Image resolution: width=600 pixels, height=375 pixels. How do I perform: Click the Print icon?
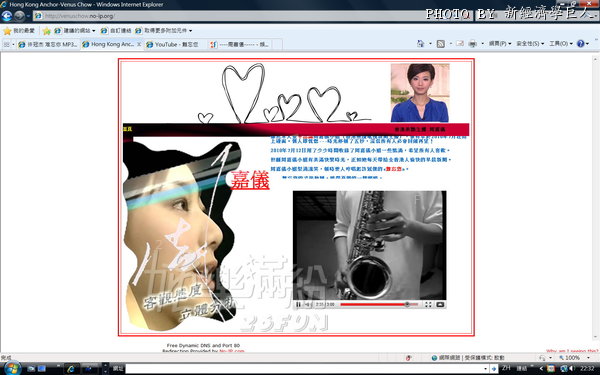(473, 44)
